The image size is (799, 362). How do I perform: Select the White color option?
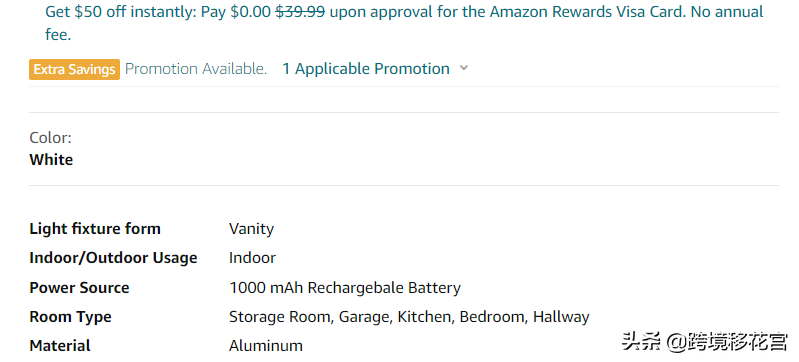pyautogui.click(x=51, y=160)
